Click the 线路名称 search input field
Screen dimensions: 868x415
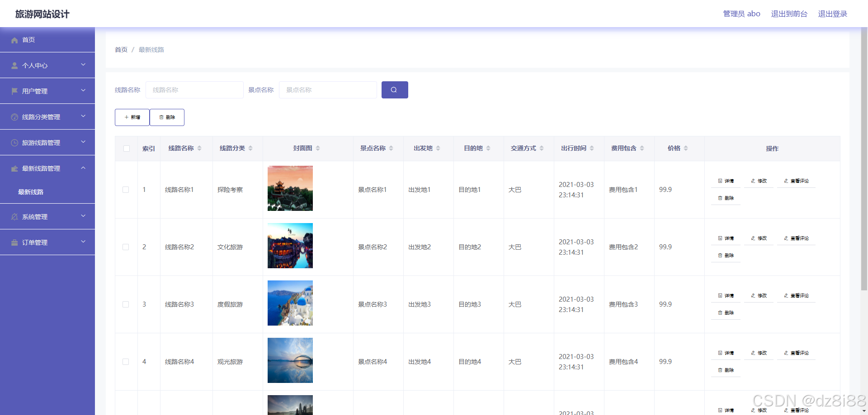194,90
